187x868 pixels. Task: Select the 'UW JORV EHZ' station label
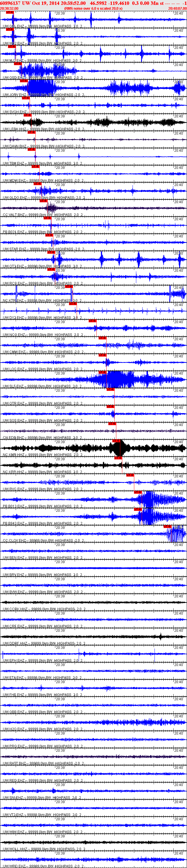[x=15, y=95]
